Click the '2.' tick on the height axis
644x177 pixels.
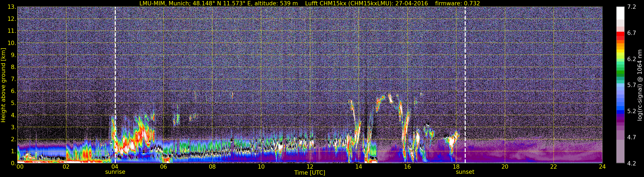13,139
